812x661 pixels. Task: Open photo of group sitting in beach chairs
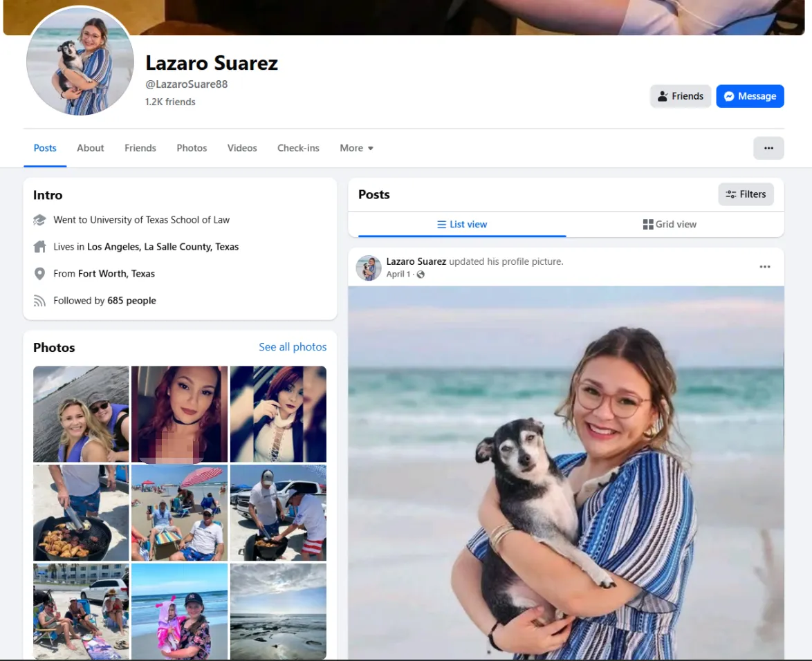click(x=81, y=611)
